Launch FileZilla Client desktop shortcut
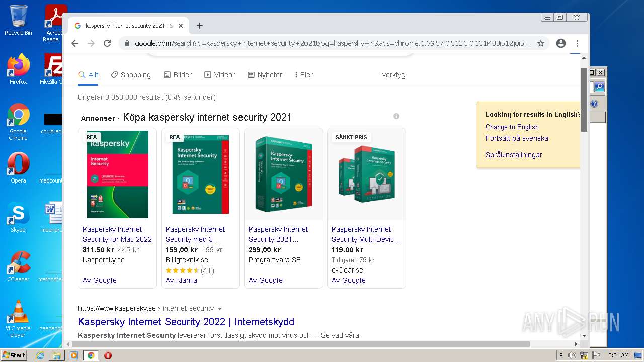Image resolution: width=644 pixels, height=362 pixels. [x=52, y=69]
